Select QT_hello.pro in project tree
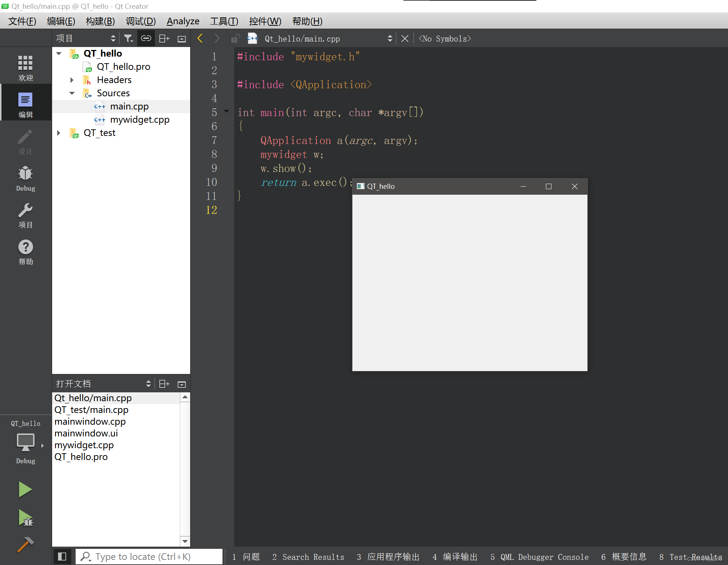This screenshot has height=565, width=728. click(x=123, y=67)
